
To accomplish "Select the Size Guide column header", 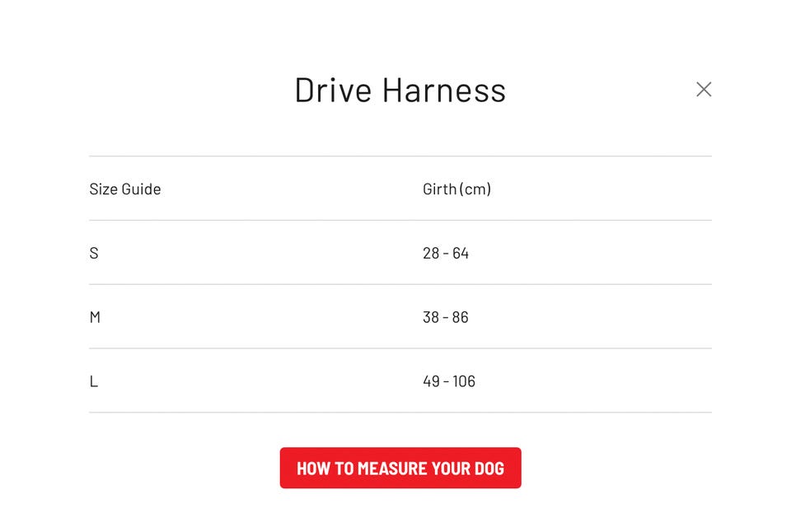I will [x=125, y=189].
